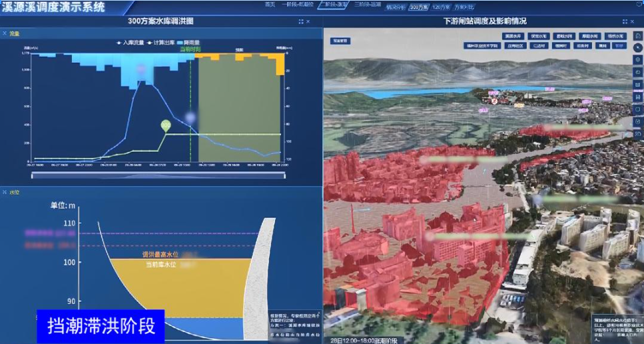Switch to the 120方案 tab

[442, 7]
